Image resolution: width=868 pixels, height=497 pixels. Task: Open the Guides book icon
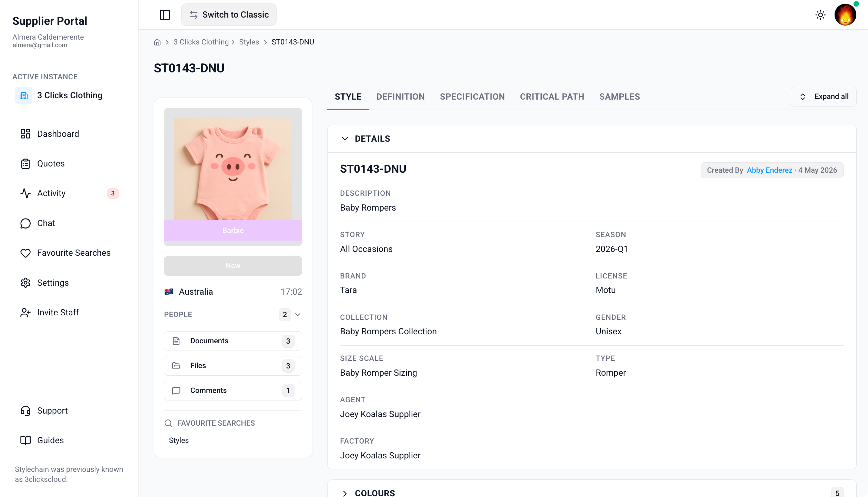point(25,440)
